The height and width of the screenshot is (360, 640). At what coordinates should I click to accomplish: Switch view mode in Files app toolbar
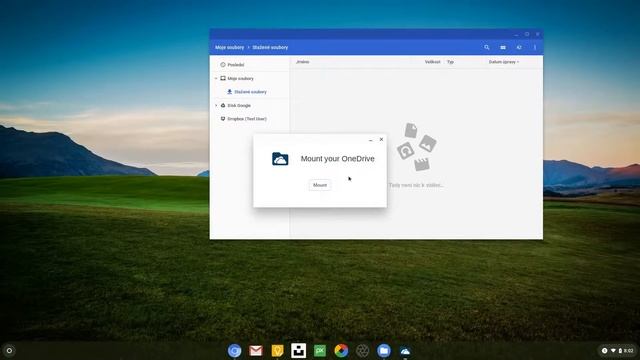click(x=503, y=47)
